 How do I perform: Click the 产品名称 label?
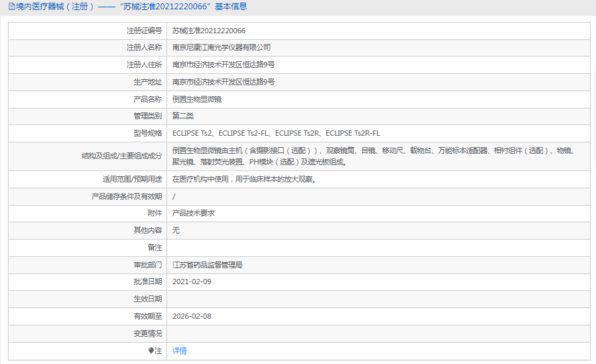147,99
